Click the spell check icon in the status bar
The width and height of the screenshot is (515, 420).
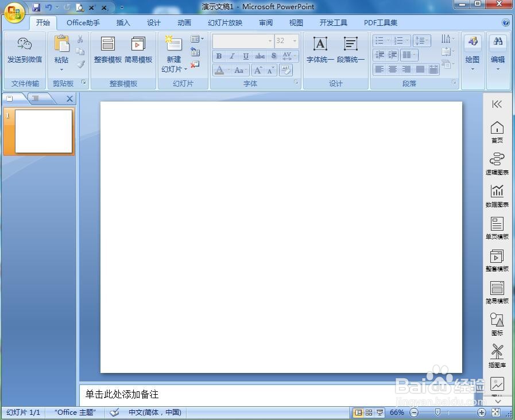pos(114,413)
